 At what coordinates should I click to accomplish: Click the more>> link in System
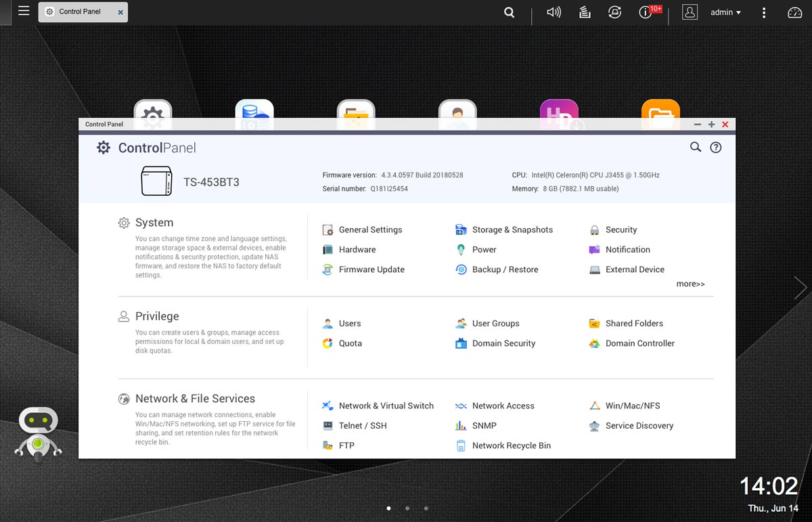[690, 284]
